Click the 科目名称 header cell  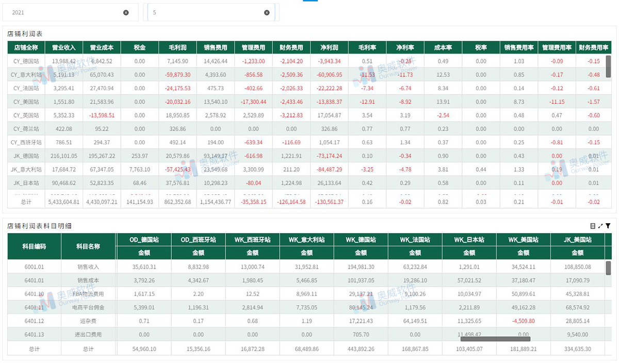90,246
